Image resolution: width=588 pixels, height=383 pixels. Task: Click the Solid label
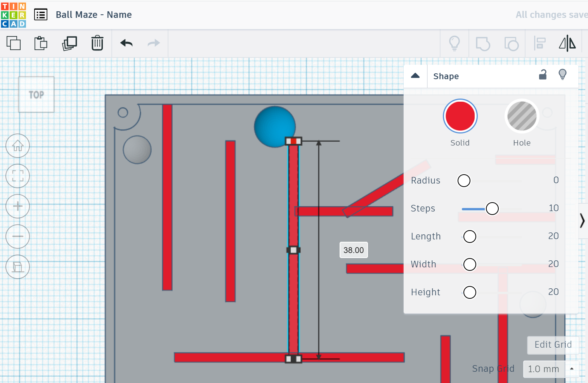click(x=460, y=143)
